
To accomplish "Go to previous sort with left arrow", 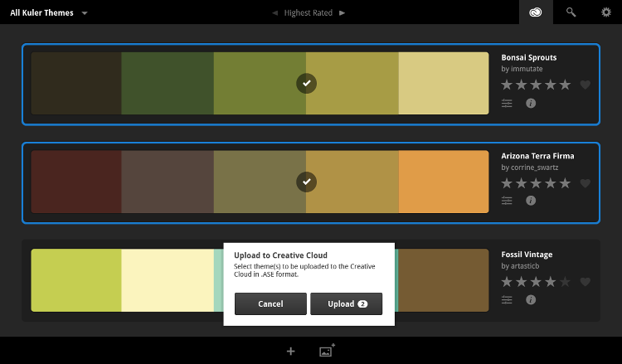I will (275, 12).
